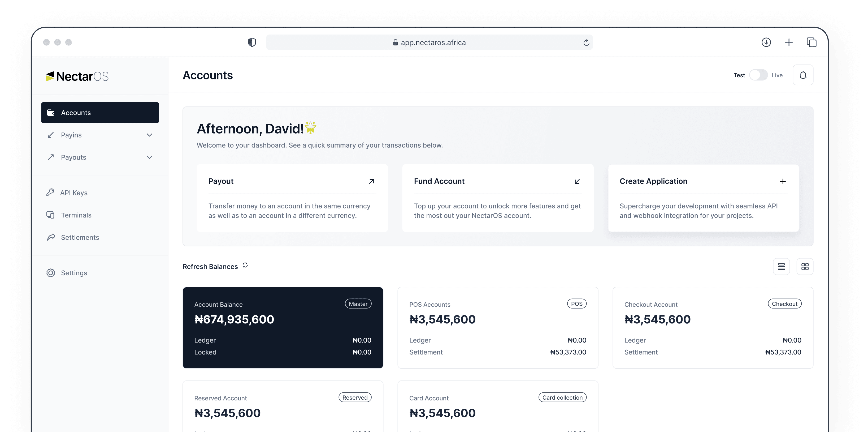Expand the Payins submenu chevron
Screen dimensions: 868x432
tap(150, 135)
